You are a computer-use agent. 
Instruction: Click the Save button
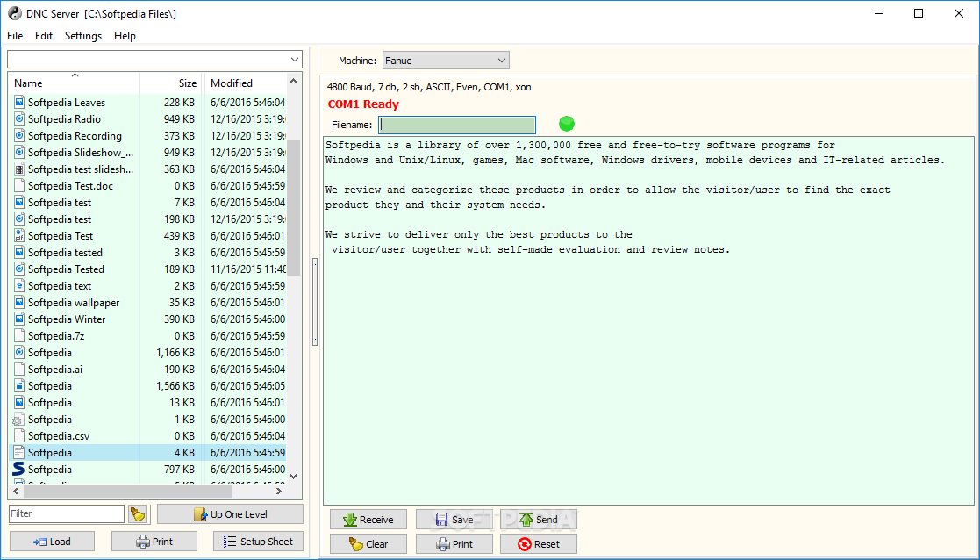click(454, 520)
